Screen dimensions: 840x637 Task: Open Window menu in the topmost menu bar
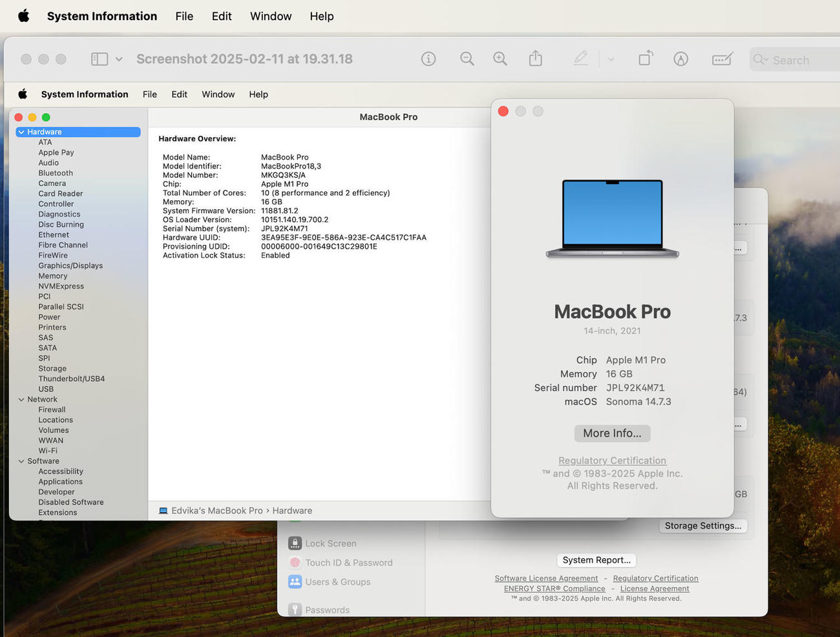coord(271,16)
